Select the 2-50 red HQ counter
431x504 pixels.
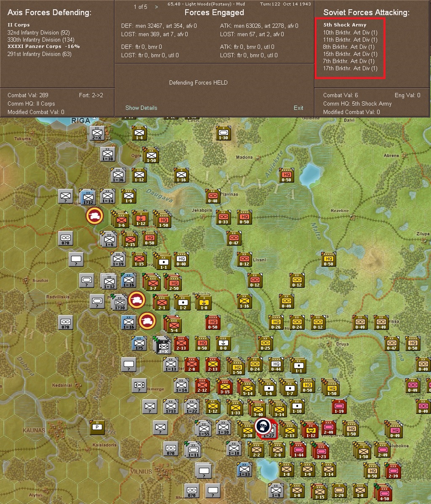click(173, 282)
